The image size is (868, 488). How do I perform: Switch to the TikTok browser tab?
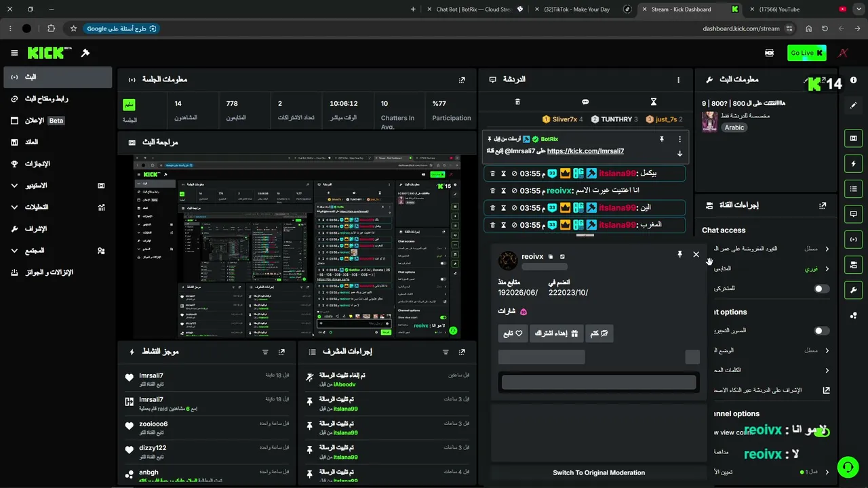pos(583,9)
